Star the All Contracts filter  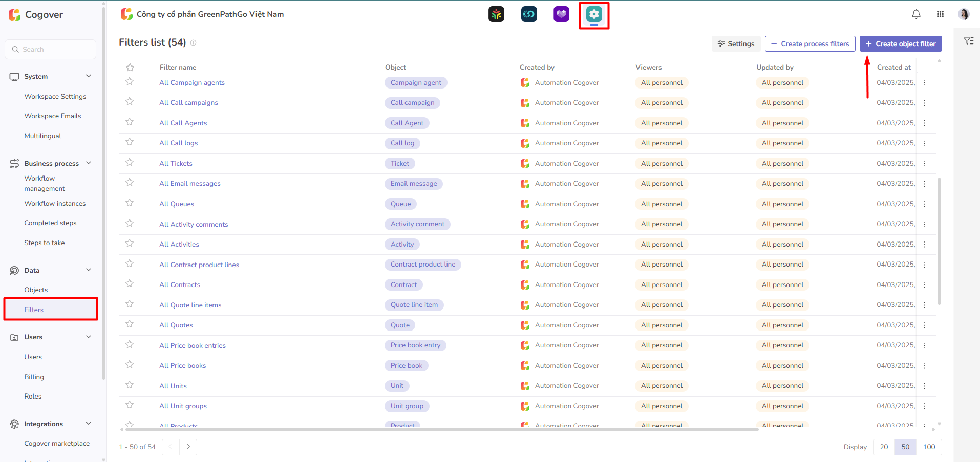coord(130,284)
